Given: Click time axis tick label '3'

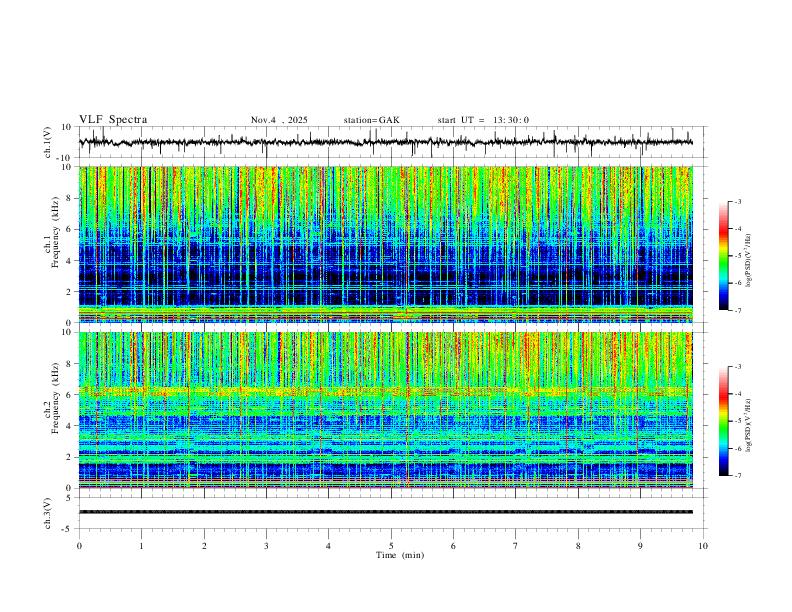Looking at the screenshot, I should 266,546.
